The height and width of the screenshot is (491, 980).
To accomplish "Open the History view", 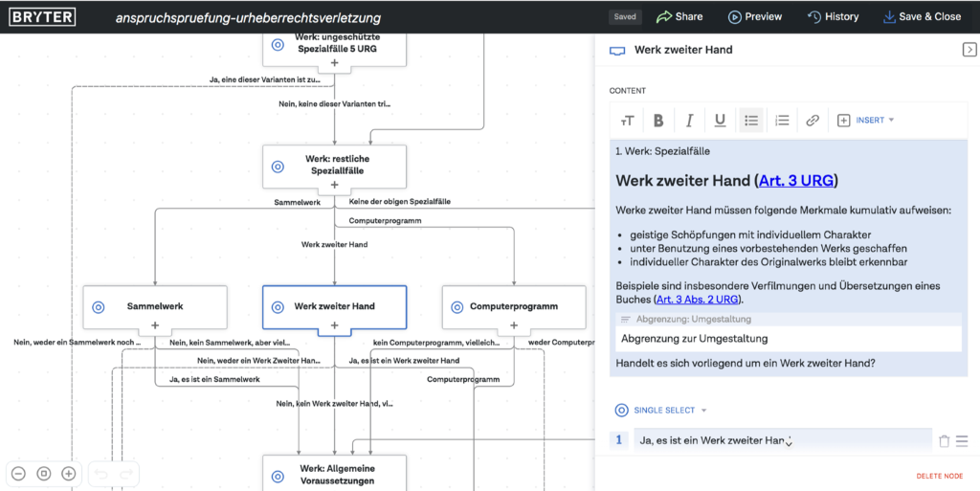I will (x=833, y=16).
